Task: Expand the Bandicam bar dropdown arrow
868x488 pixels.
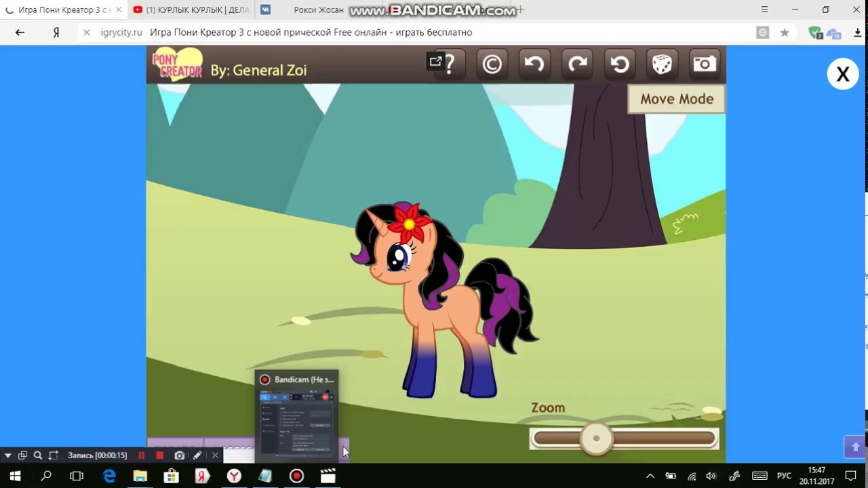Action: point(7,455)
